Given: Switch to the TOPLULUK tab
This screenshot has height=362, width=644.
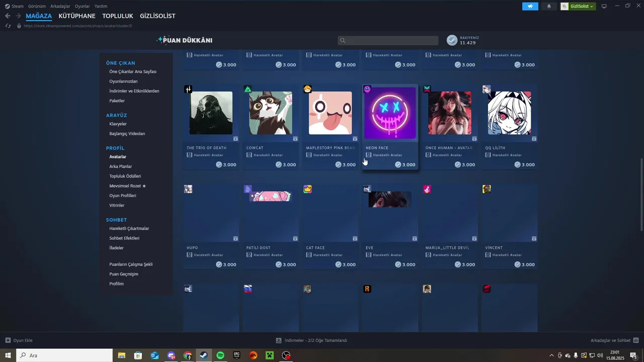Looking at the screenshot, I should (118, 16).
